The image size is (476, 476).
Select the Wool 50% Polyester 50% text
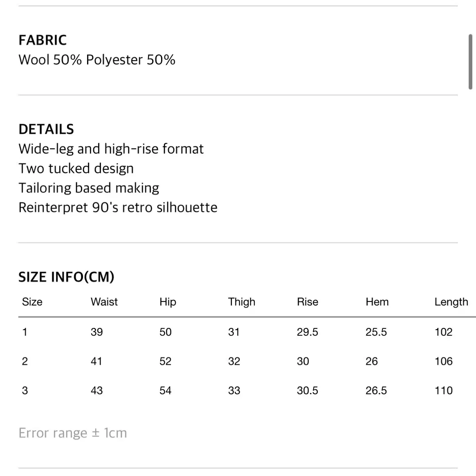tap(97, 60)
